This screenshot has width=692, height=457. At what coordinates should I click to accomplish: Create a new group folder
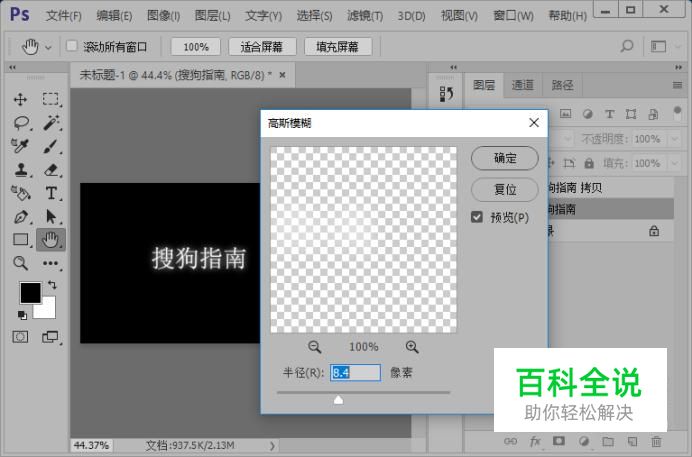click(608, 441)
